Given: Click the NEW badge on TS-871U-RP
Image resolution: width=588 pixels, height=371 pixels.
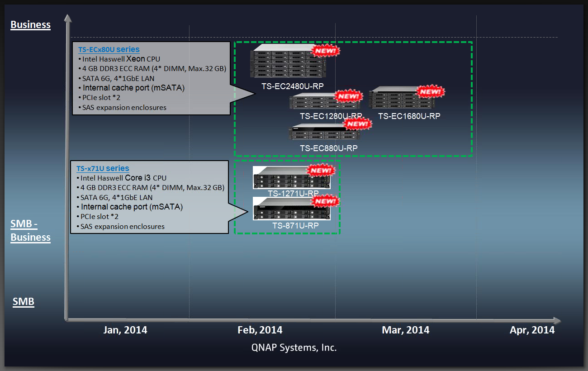Looking at the screenshot, I should (326, 201).
